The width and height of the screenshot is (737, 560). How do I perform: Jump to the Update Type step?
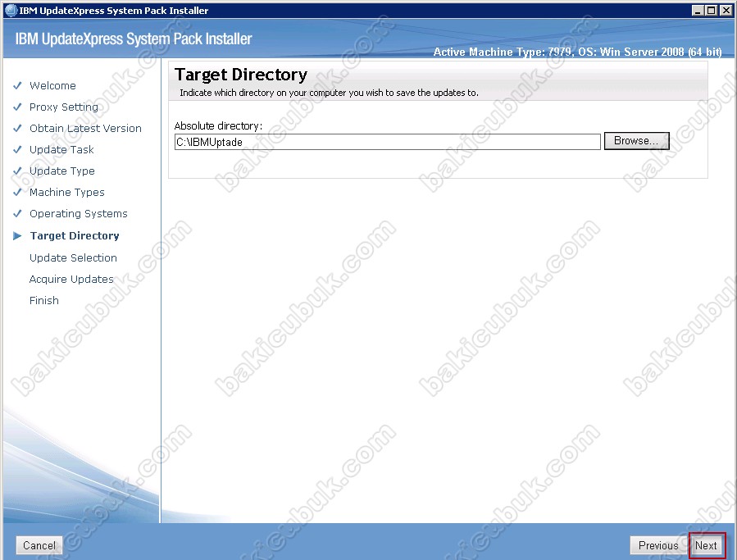tap(62, 171)
